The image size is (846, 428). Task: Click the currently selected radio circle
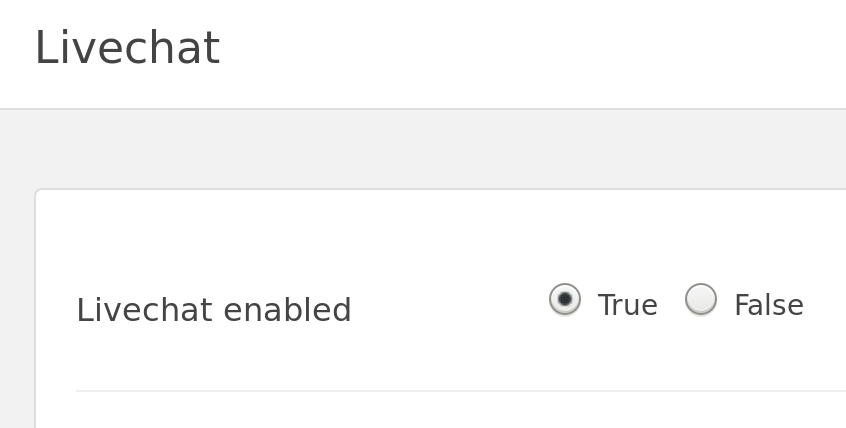[x=565, y=299]
